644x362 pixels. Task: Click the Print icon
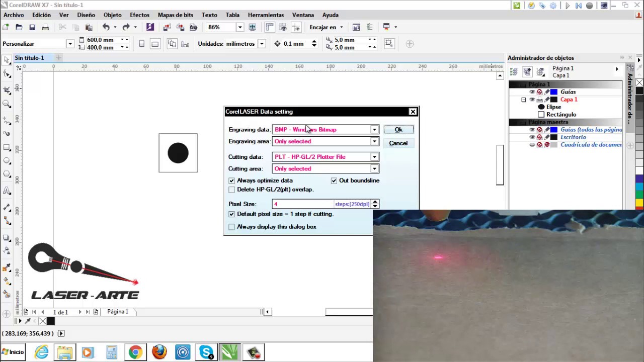45,27
